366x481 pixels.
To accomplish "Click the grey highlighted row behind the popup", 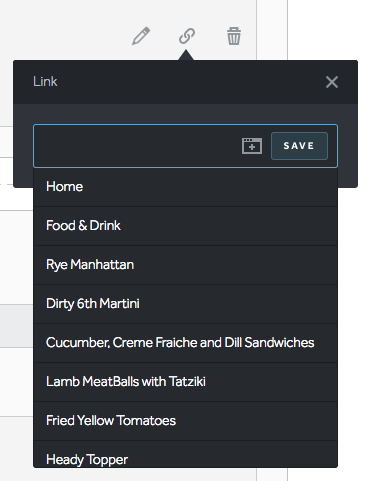I will pos(16,326).
